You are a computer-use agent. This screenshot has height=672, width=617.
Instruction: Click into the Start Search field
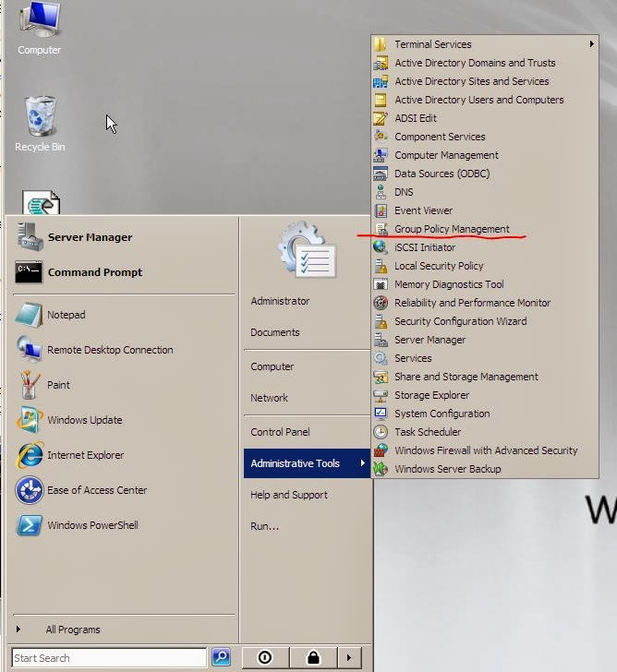(109, 657)
